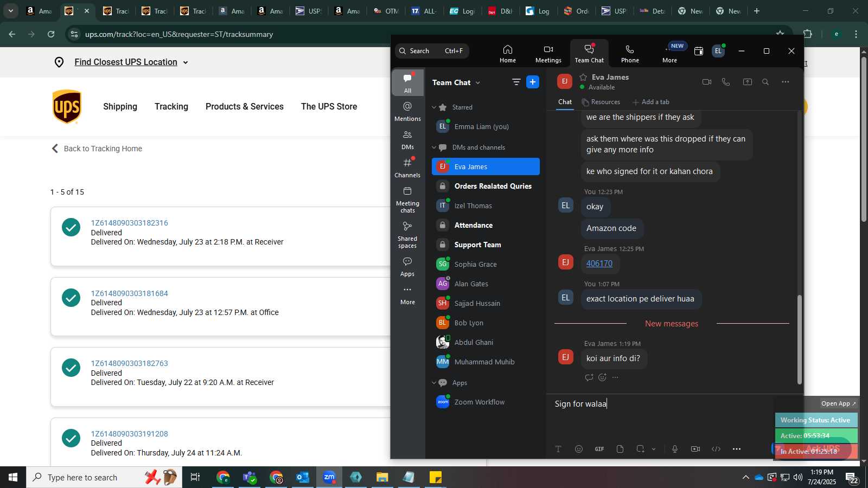Record audio message with microphone icon
The height and width of the screenshot is (488, 868).
point(675,449)
